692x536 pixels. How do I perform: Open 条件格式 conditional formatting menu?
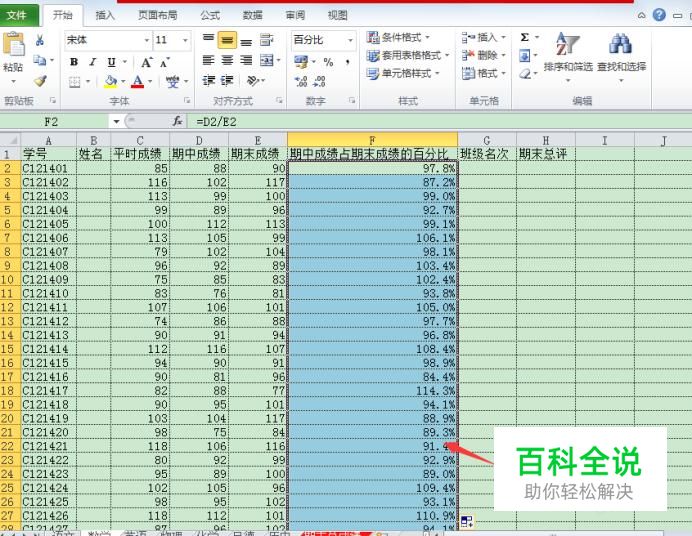pyautogui.click(x=398, y=37)
